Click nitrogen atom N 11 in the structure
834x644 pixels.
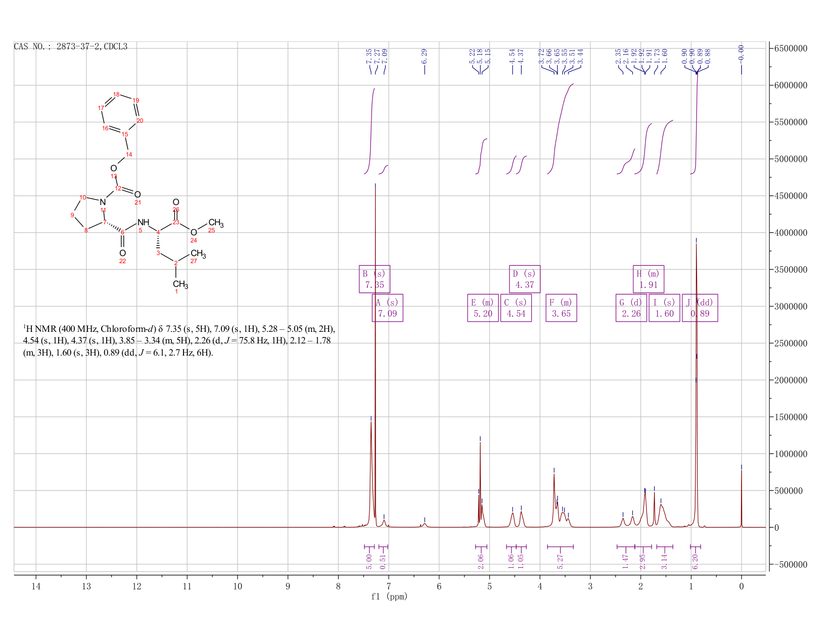point(103,203)
